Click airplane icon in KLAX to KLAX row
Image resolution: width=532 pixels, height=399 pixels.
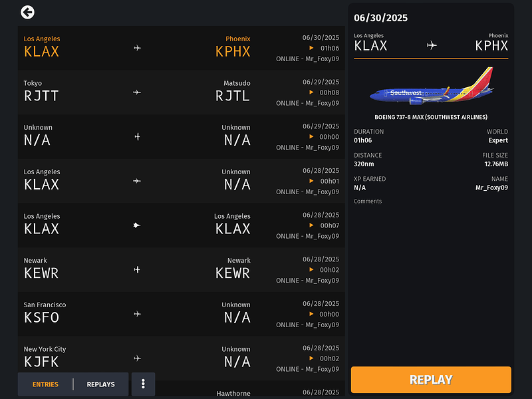(137, 225)
